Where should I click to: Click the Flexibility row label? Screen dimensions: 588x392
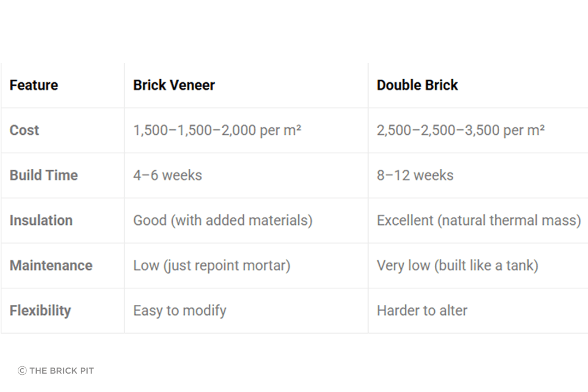tap(40, 311)
